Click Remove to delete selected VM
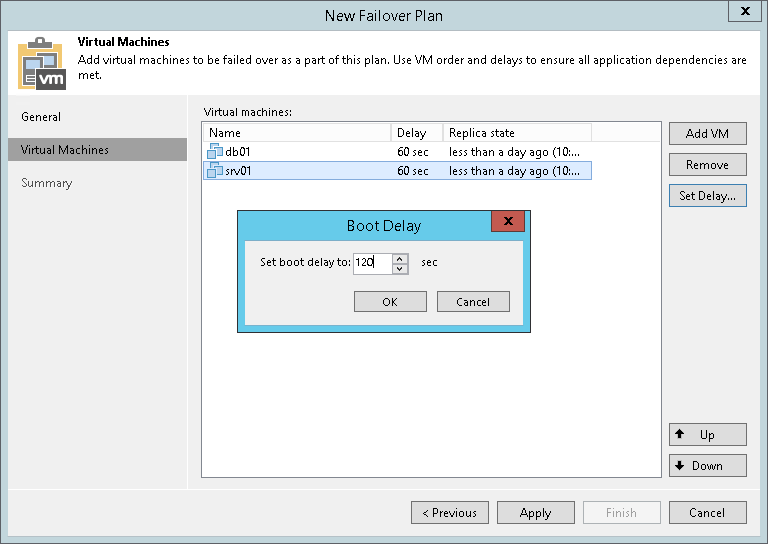768x544 pixels. (707, 165)
